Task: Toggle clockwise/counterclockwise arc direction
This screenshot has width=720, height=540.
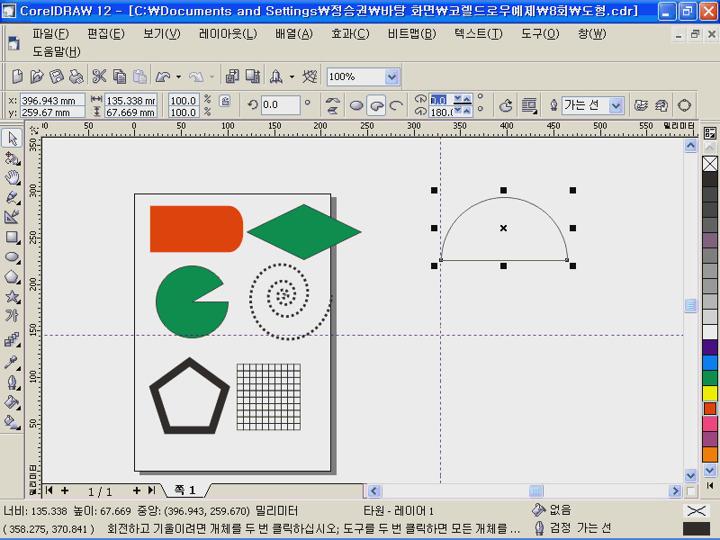Action: 506,106
